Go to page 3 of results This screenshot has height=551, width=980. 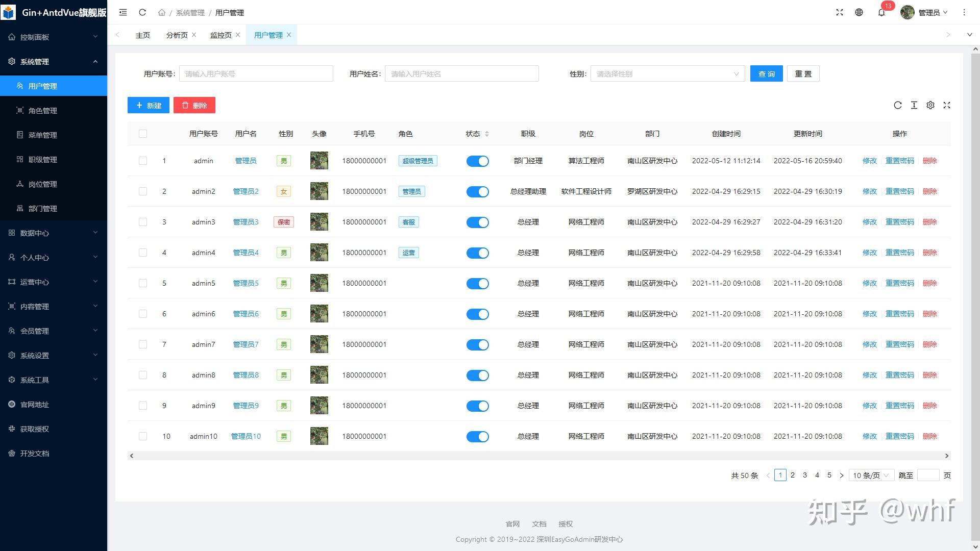[804, 475]
